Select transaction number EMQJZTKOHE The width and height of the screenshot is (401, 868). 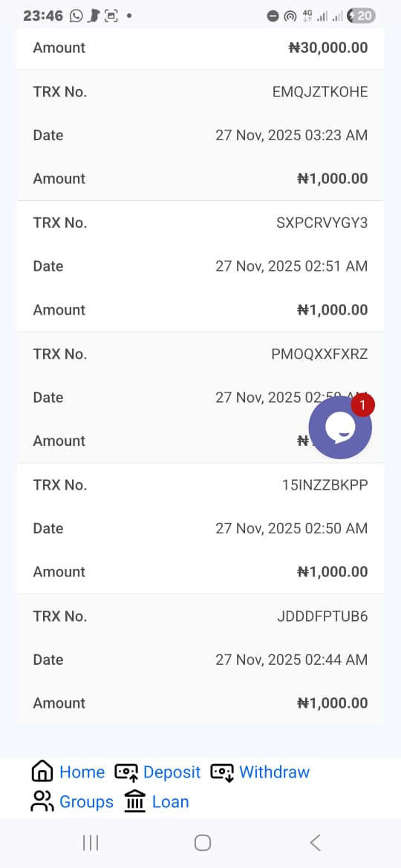pyautogui.click(x=320, y=92)
